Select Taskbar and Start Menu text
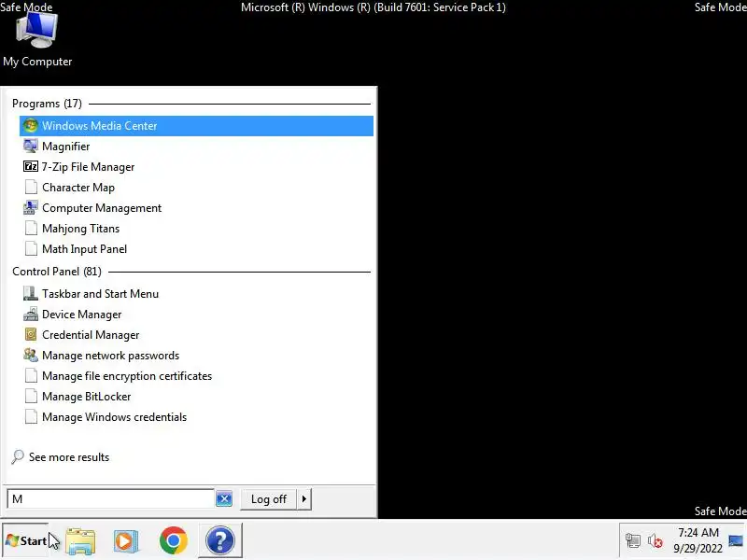The height and width of the screenshot is (560, 747). point(100,294)
